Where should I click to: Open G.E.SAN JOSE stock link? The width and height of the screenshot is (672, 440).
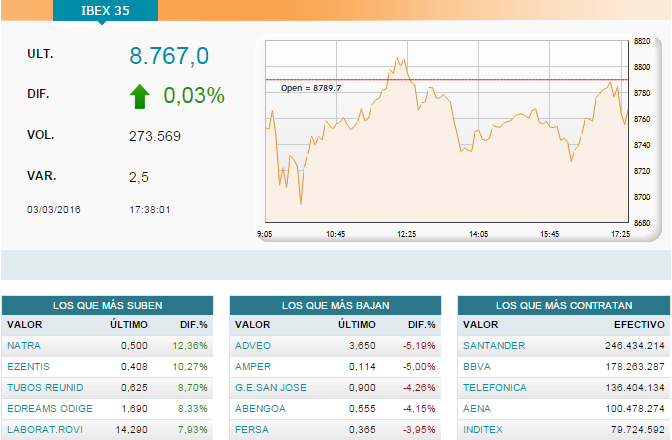[x=271, y=387]
